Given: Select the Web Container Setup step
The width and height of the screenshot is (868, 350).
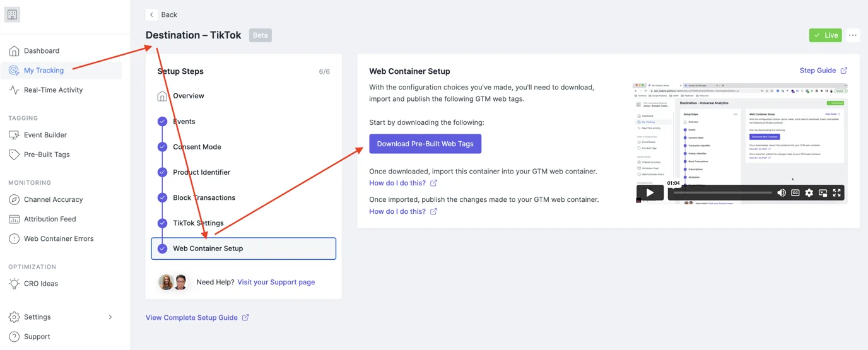Looking at the screenshot, I should coord(243,248).
